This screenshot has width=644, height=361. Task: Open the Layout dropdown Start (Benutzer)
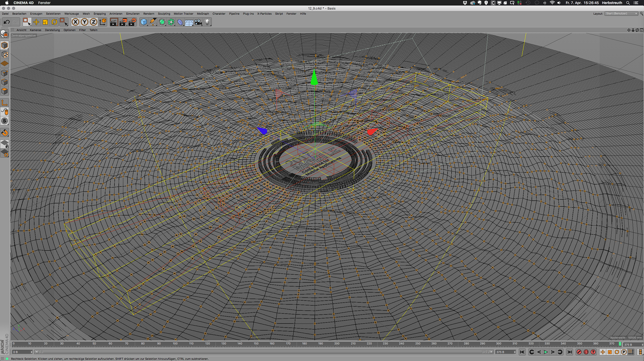click(x=621, y=14)
